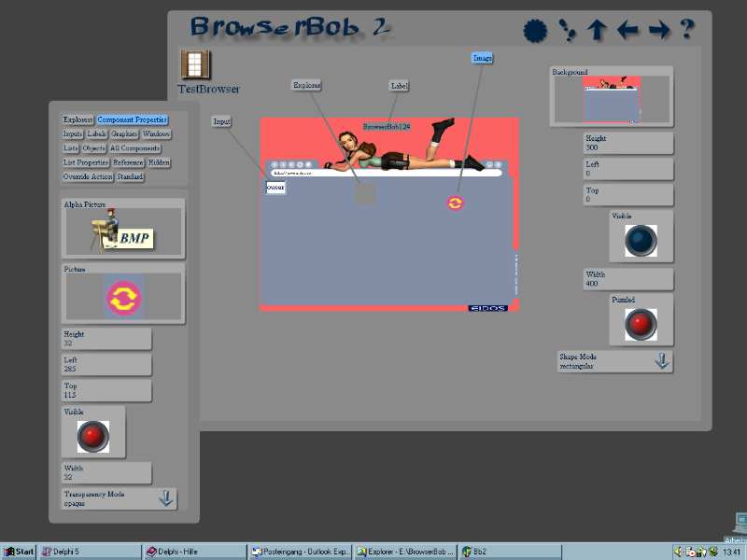Click the Top field showing 115
The height and width of the screenshot is (560, 747).
(106, 390)
